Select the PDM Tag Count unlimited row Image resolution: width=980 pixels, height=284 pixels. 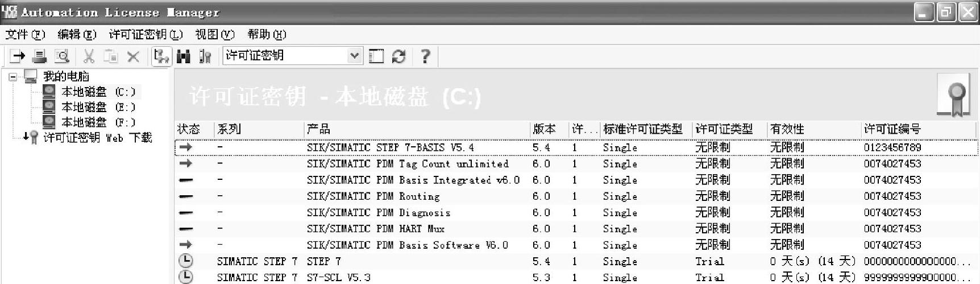(x=576, y=164)
